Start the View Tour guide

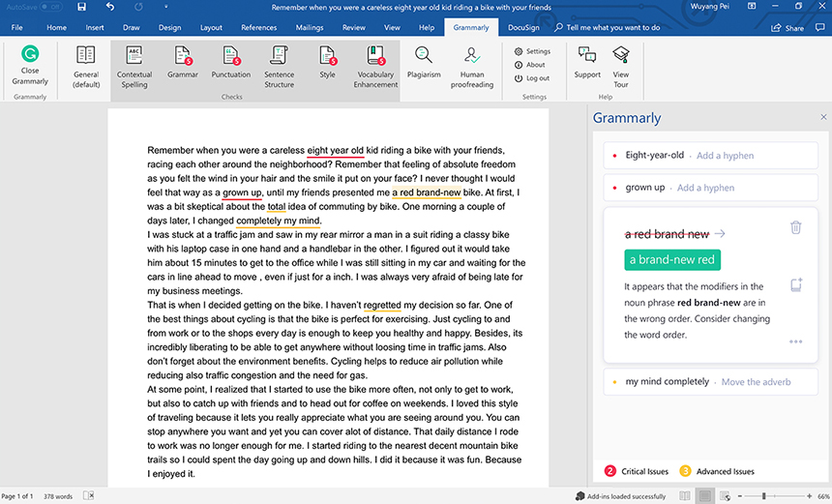point(621,68)
